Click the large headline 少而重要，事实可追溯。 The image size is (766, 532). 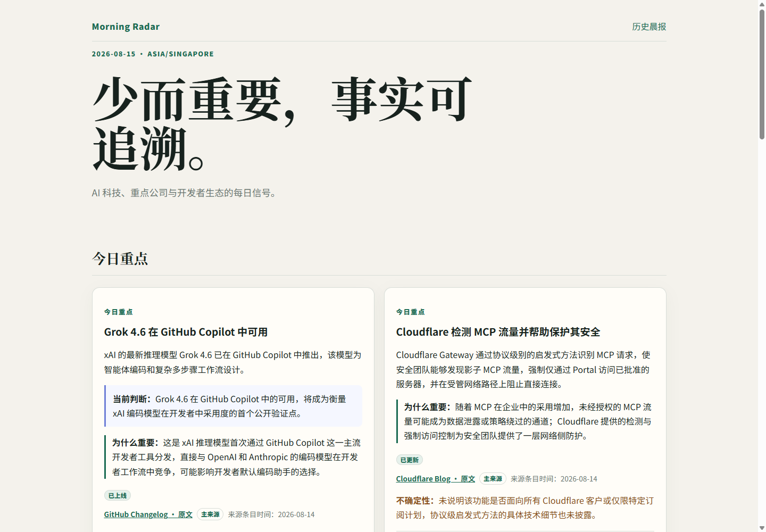click(x=282, y=123)
